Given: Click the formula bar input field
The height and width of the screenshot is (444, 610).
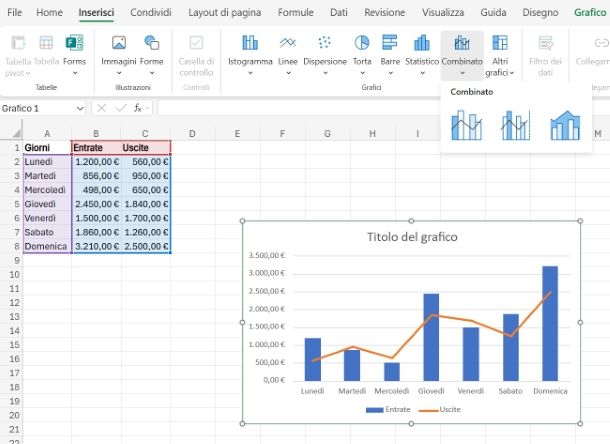Looking at the screenshot, I should 300,108.
